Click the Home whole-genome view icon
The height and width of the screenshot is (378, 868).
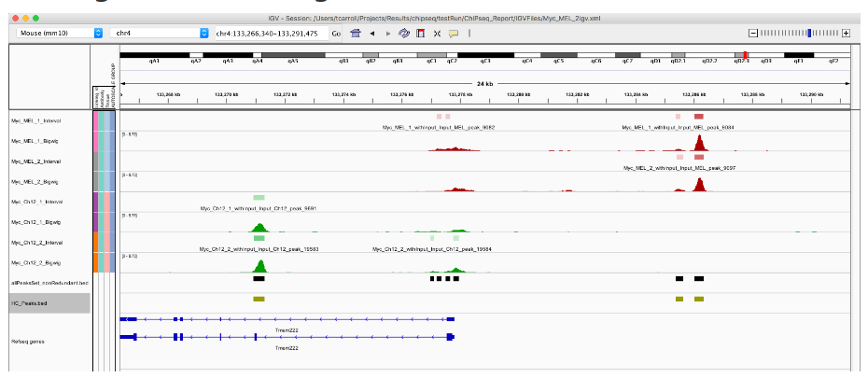[x=356, y=34]
